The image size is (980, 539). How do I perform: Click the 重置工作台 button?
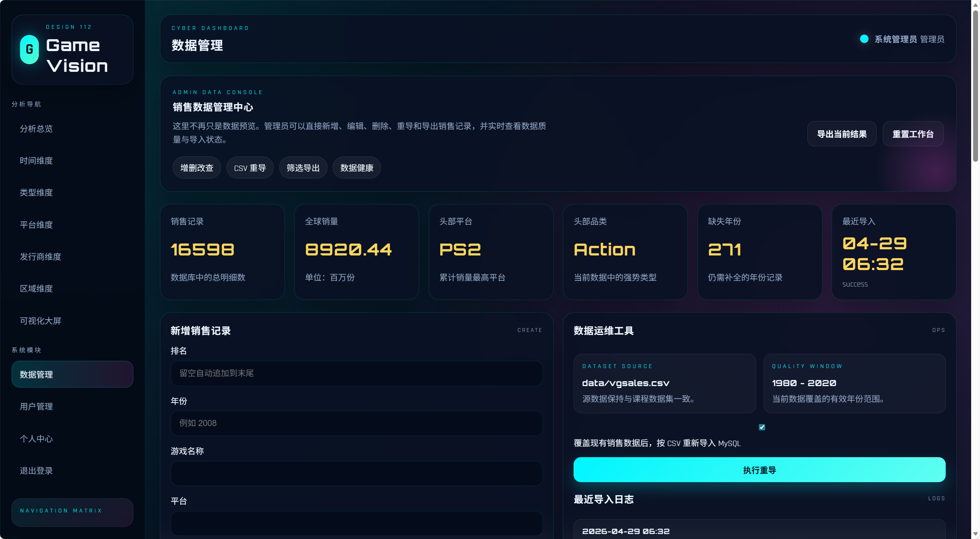913,134
